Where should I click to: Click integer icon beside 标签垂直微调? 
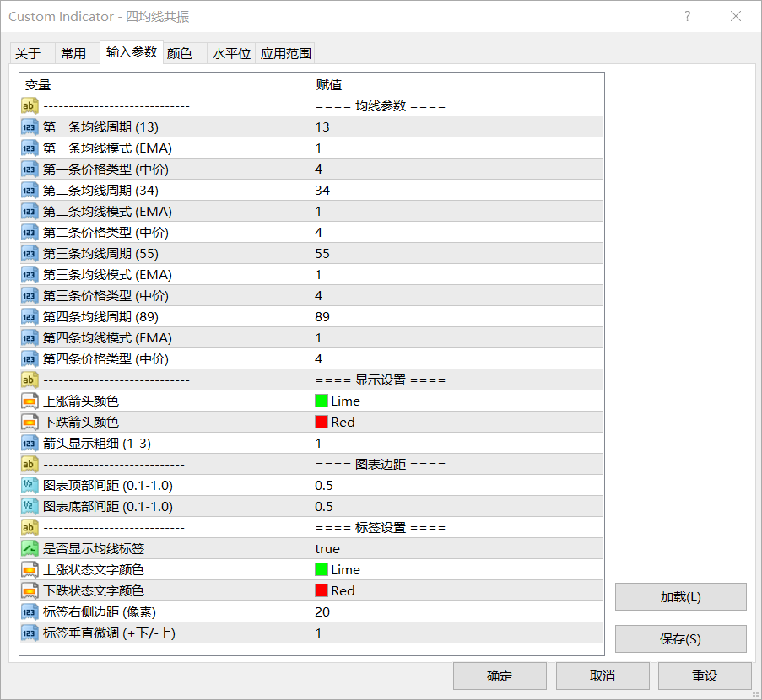click(x=30, y=633)
